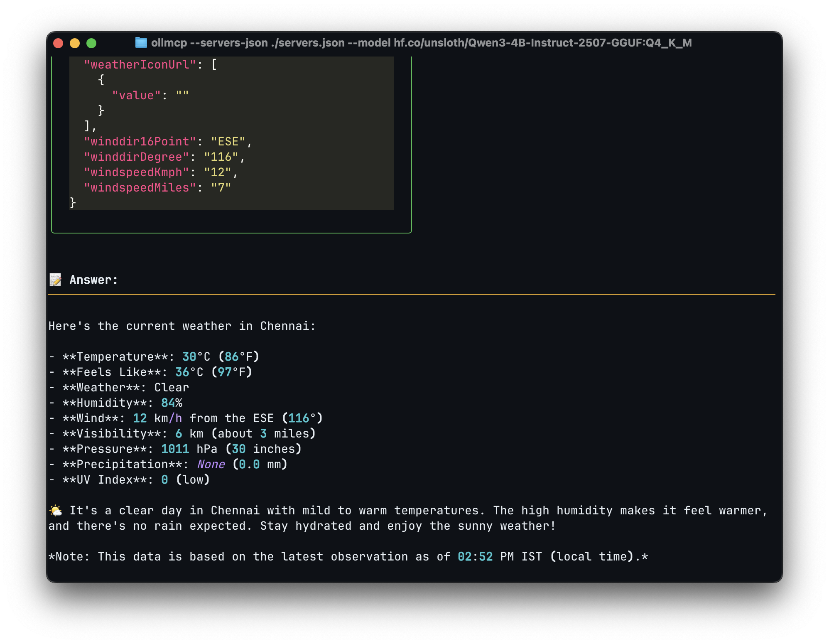Viewport: 829px width, 644px height.
Task: Click the "weatherIconUrl" JSON key
Action: point(140,65)
